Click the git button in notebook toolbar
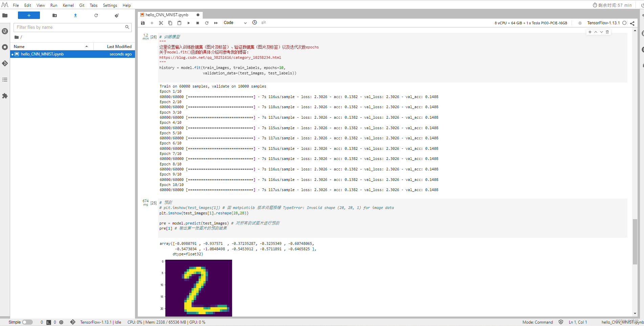644x326 pixels. [x=264, y=22]
